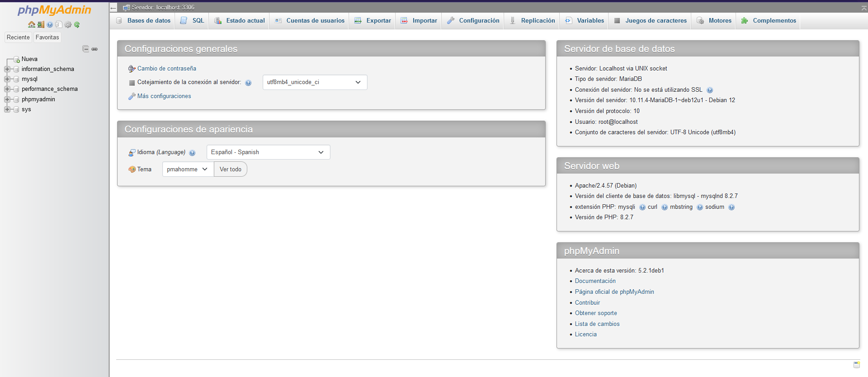Open the Lista de cambios link
Viewport: 868px width, 377px height.
(597, 324)
